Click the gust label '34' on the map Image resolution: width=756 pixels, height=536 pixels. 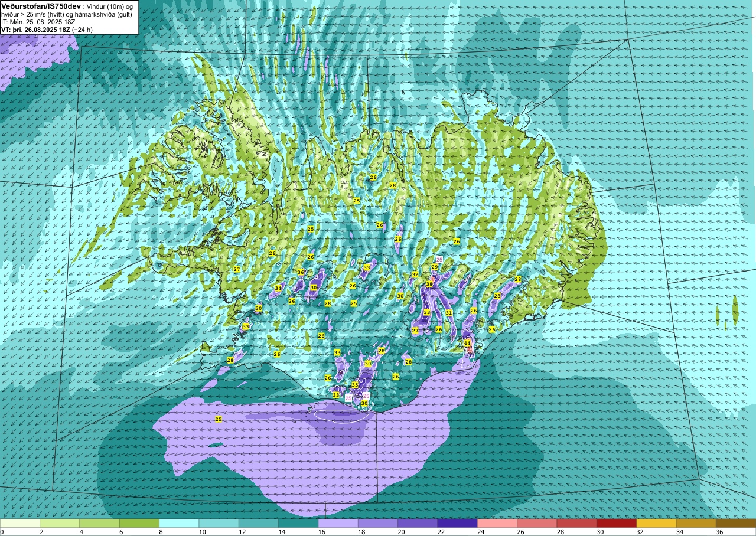point(278,289)
